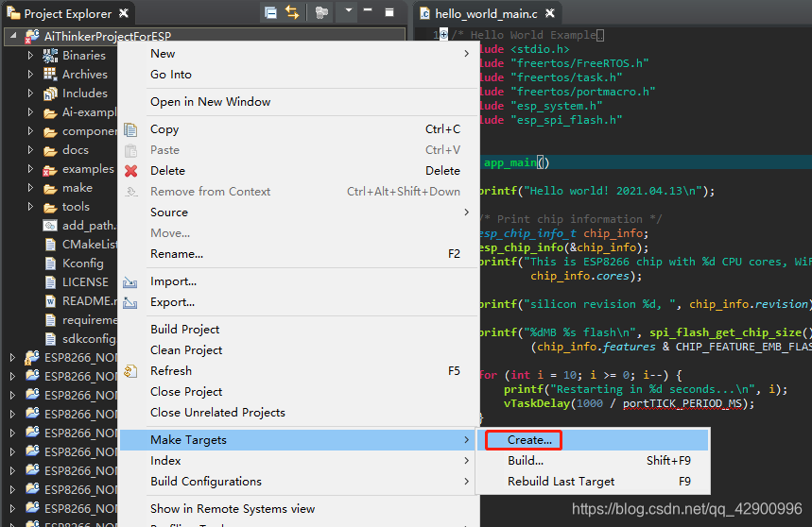Viewport: 812px width, 527px height.
Task: Click the Binaries icon
Action: [50, 55]
